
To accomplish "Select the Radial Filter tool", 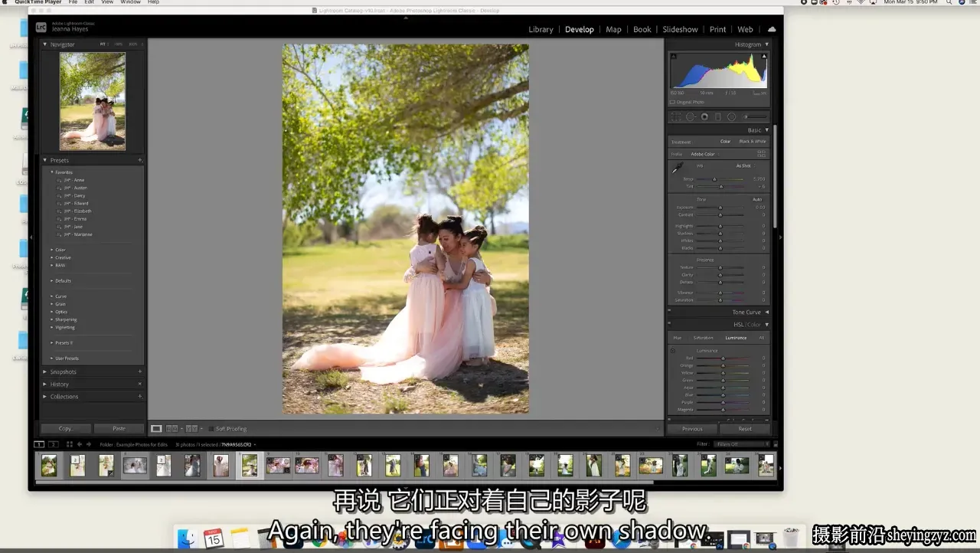I will (731, 117).
